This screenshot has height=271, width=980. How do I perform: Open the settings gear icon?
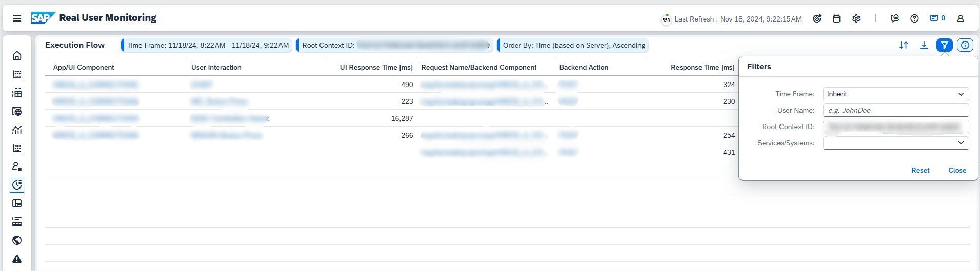[856, 18]
